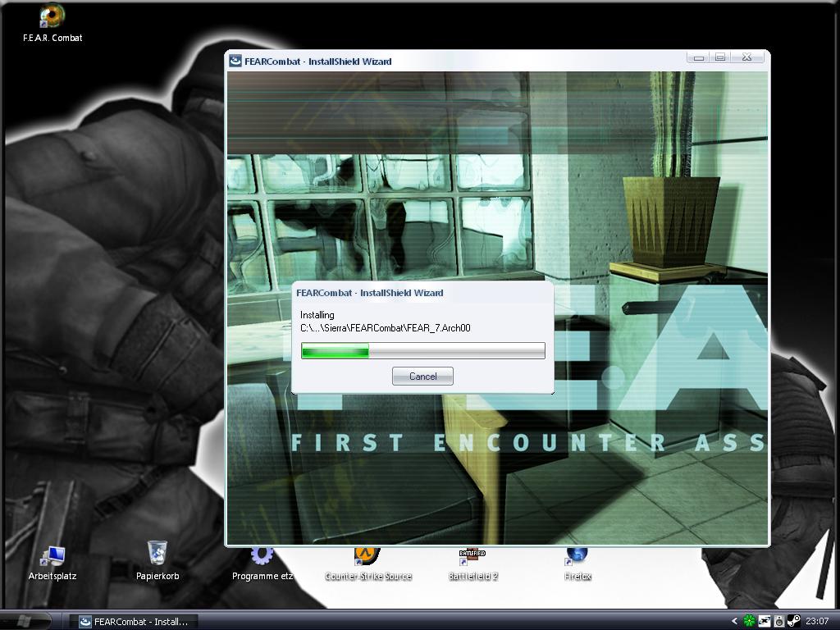The height and width of the screenshot is (630, 840).
Task: Open the Steam tray icon
Action: tap(793, 621)
